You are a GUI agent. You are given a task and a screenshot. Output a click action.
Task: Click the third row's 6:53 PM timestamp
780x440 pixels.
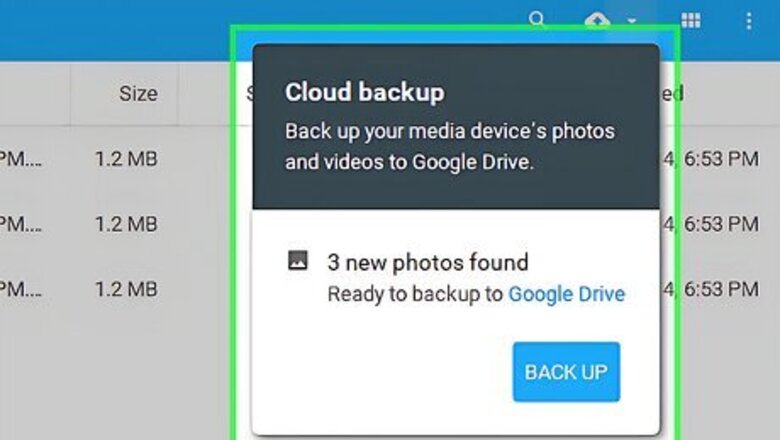pos(720,289)
